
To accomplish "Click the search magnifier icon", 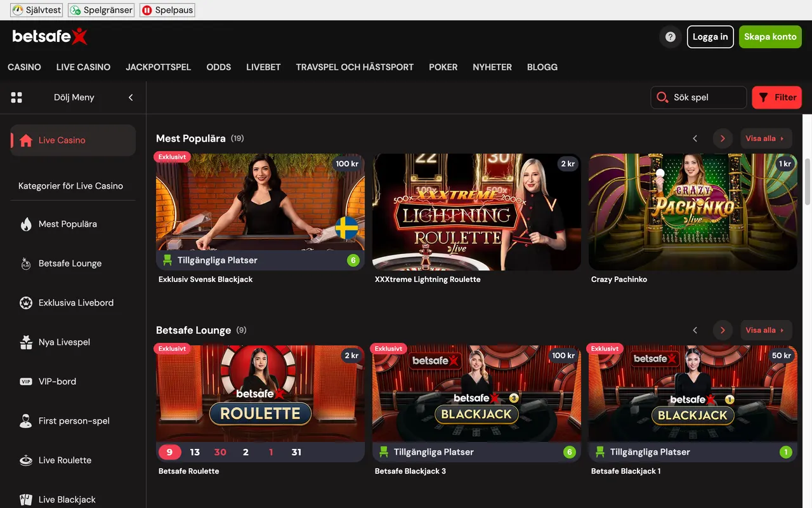I will [662, 97].
